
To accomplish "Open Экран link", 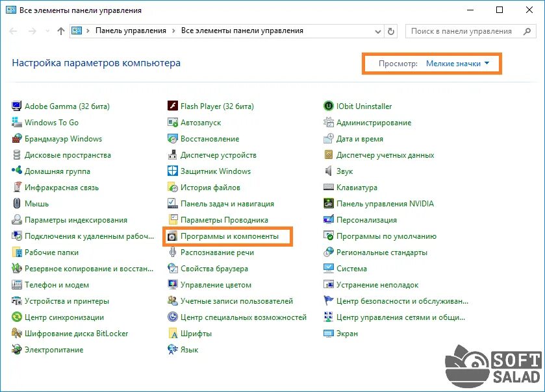I will point(347,334).
